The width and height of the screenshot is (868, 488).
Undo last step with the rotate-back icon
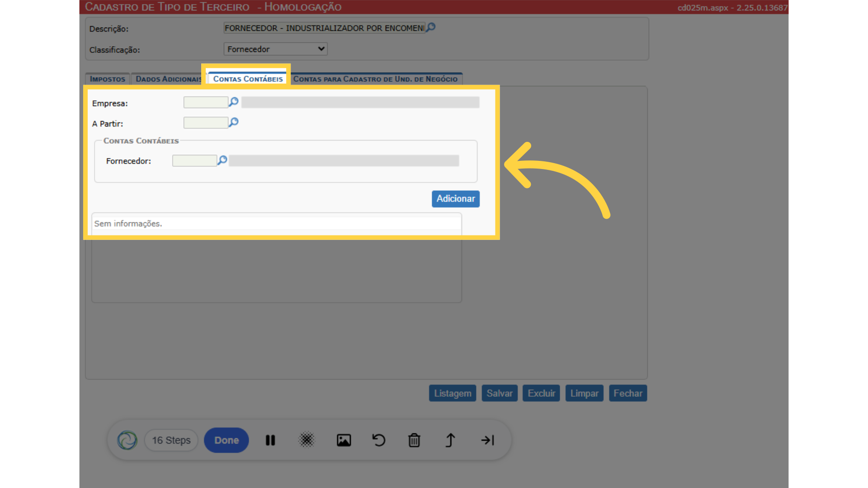(x=379, y=440)
